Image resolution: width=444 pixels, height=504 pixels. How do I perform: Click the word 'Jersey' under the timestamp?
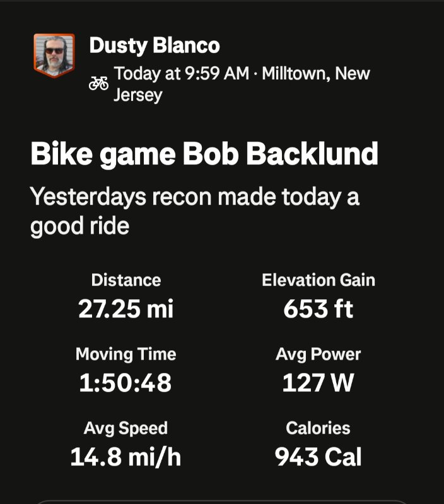[x=138, y=95]
